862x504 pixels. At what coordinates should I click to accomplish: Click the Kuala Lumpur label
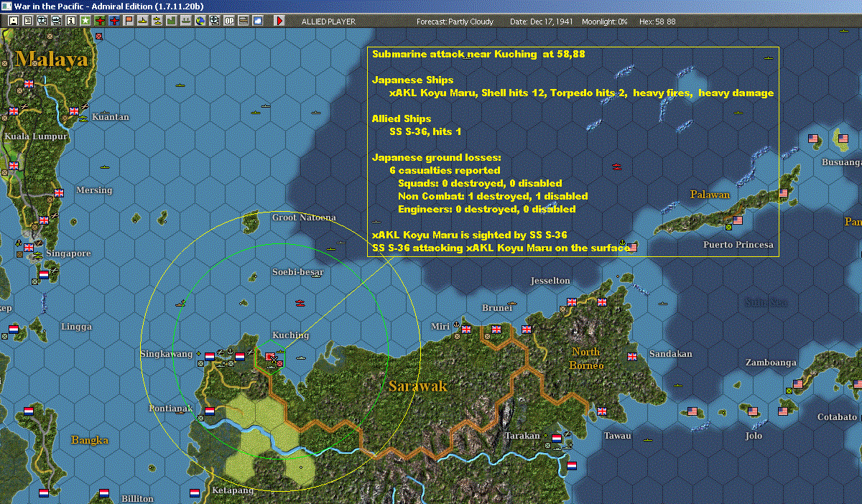[36, 136]
